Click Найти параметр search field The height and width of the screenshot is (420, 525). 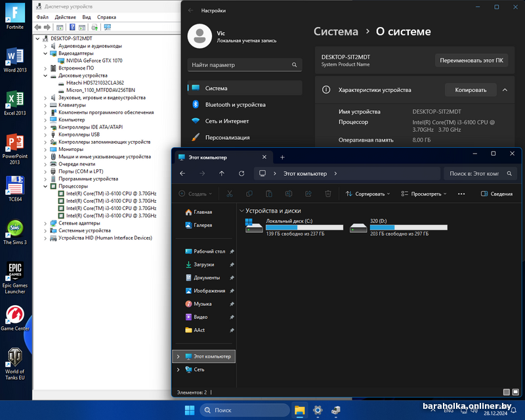[x=245, y=65]
